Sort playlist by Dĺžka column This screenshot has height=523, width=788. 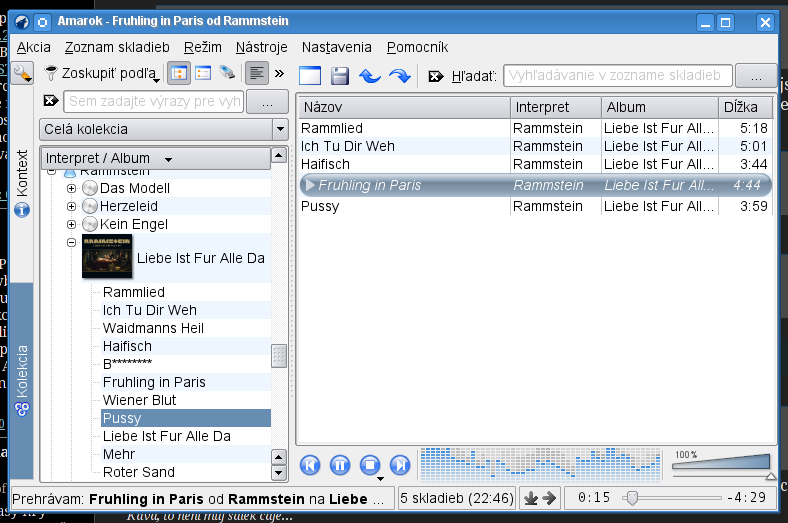pyautogui.click(x=745, y=107)
